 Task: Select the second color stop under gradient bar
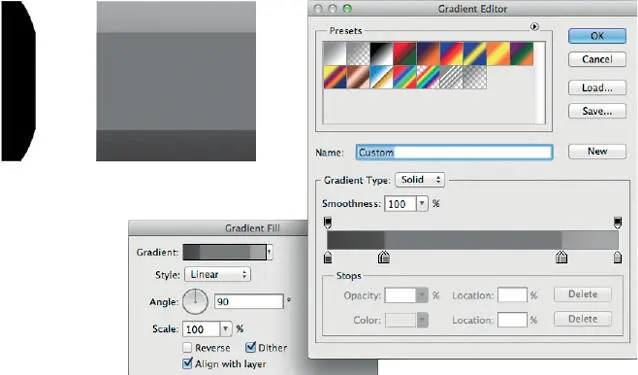pos(384,257)
